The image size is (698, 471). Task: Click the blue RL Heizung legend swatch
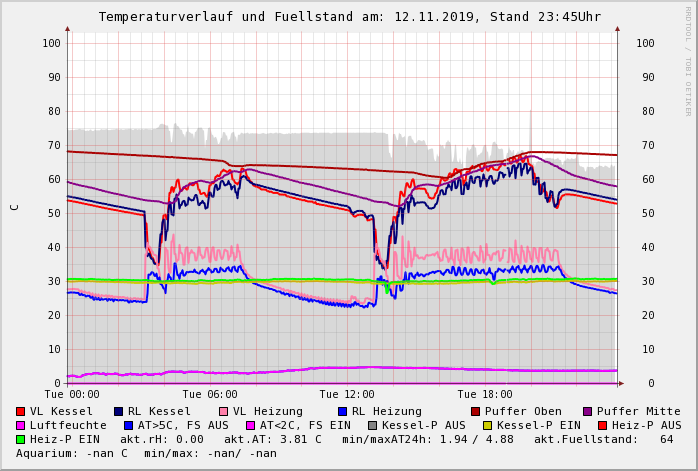point(342,411)
